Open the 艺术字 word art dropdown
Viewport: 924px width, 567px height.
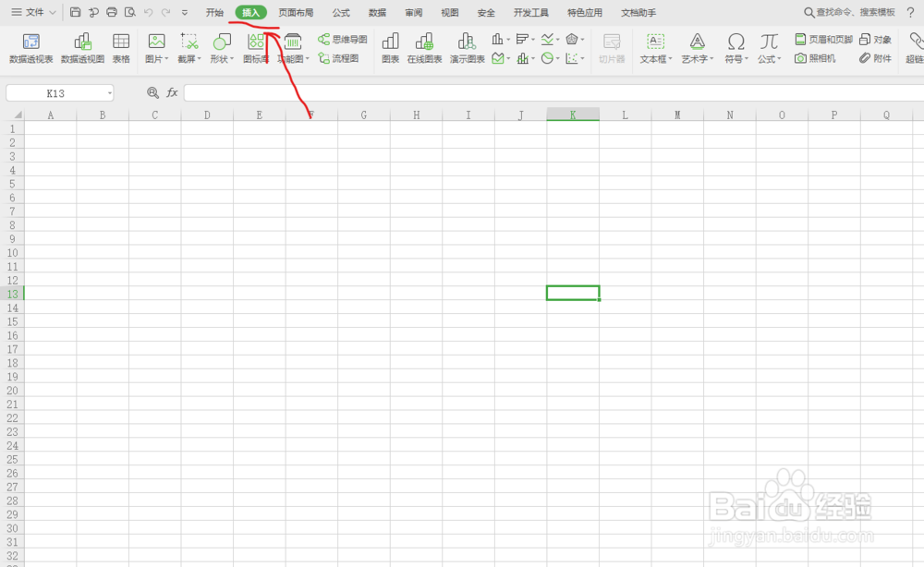click(697, 48)
